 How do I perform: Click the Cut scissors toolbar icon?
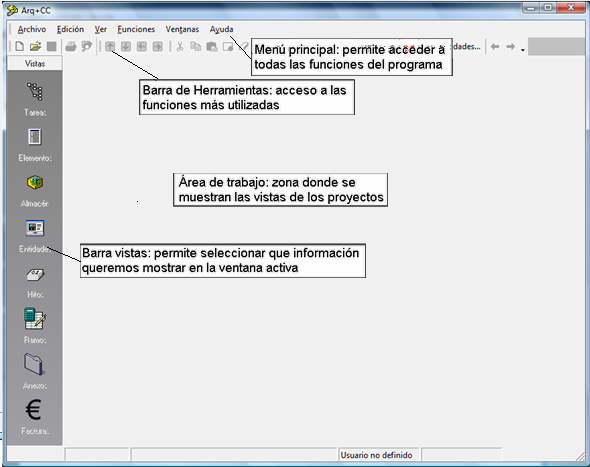click(180, 47)
